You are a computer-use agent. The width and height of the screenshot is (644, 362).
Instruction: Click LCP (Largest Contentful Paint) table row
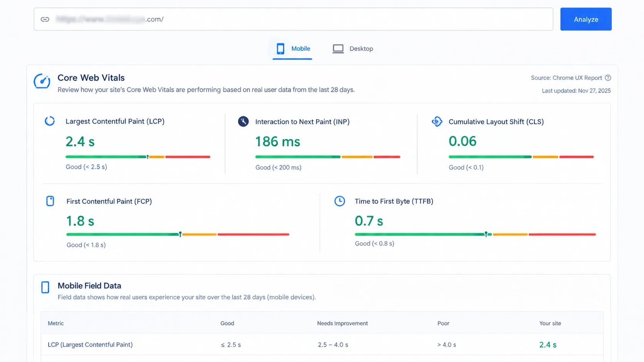point(322,345)
